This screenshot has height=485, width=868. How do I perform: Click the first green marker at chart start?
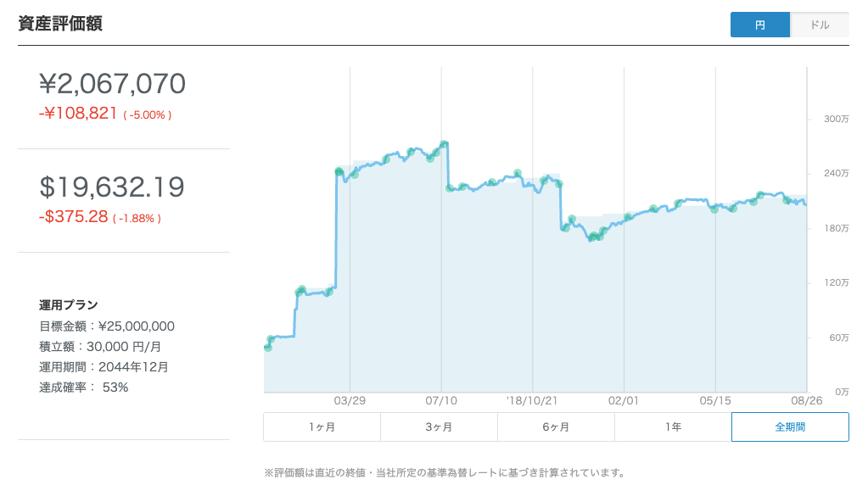pyautogui.click(x=268, y=347)
